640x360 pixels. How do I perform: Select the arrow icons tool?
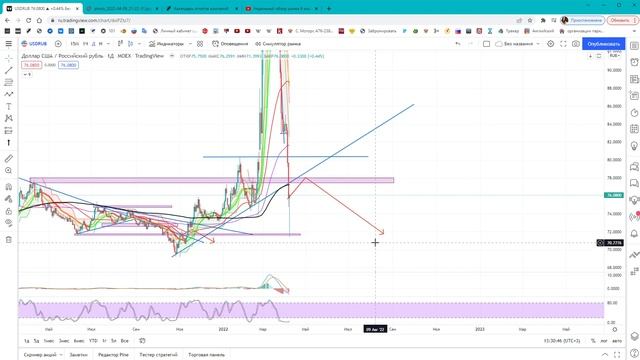(x=9, y=142)
